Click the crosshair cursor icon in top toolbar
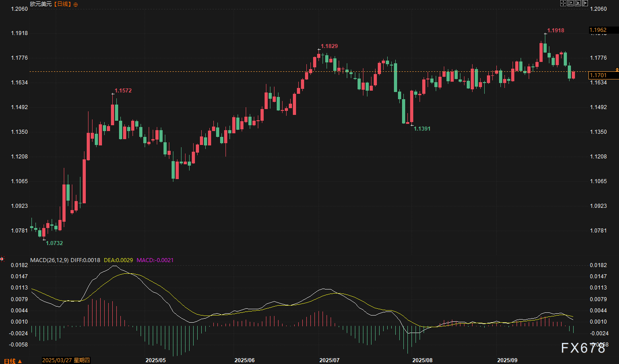 coord(563,3)
